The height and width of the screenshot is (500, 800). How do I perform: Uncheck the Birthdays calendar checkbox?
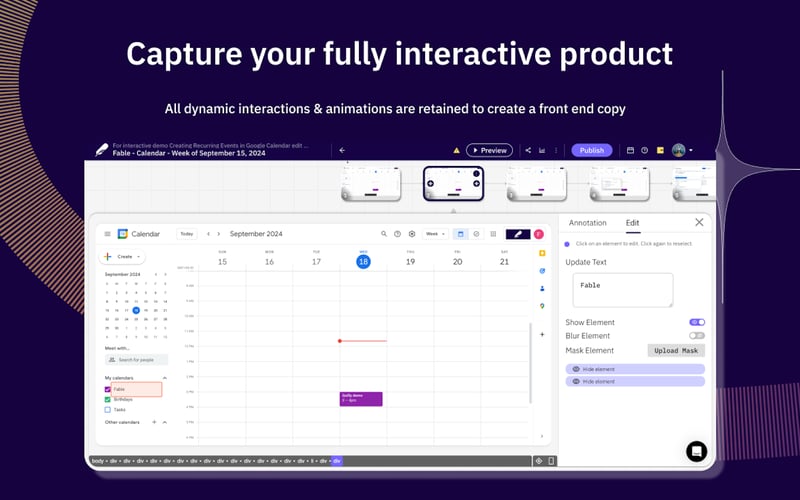tap(108, 399)
